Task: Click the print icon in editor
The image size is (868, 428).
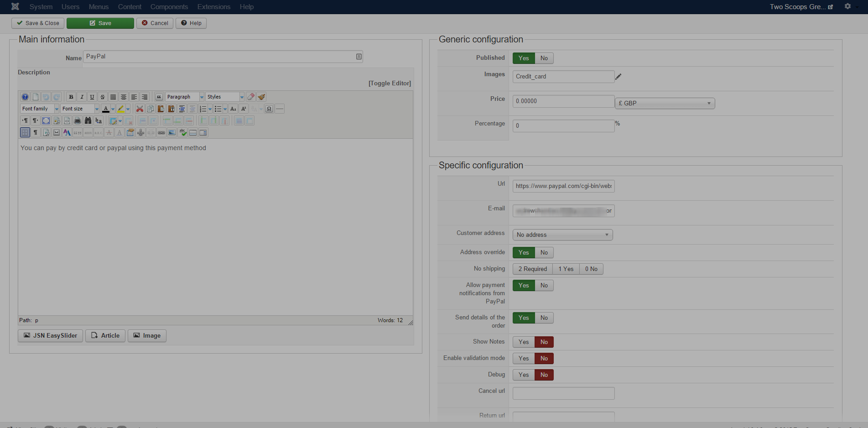Action: (x=78, y=120)
